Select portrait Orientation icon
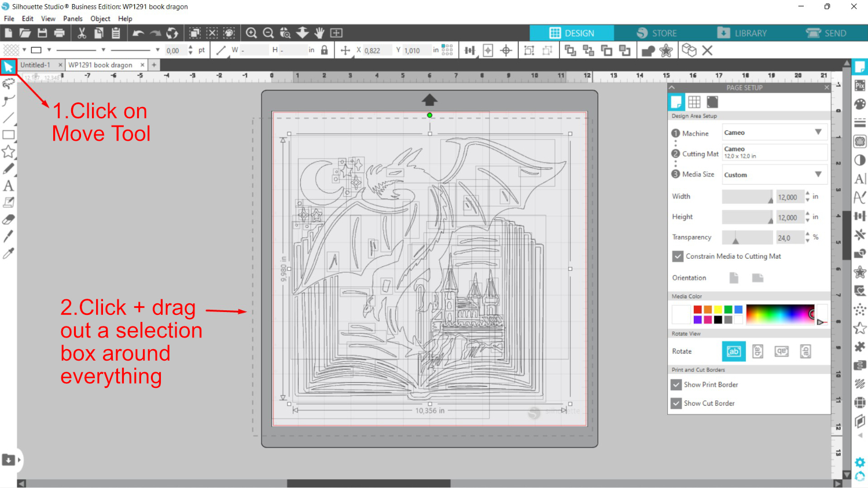Screen dimensions: 868x488 pos(734,278)
